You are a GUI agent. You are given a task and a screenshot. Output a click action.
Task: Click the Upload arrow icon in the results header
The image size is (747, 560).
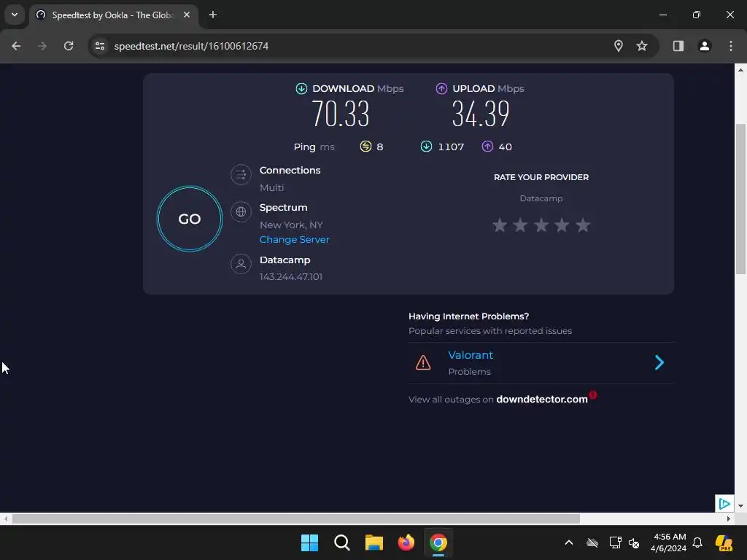pos(441,88)
